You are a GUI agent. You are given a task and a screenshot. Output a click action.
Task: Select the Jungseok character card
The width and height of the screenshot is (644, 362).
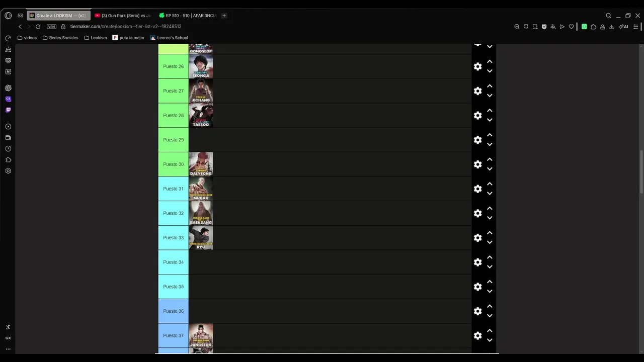coord(201,335)
